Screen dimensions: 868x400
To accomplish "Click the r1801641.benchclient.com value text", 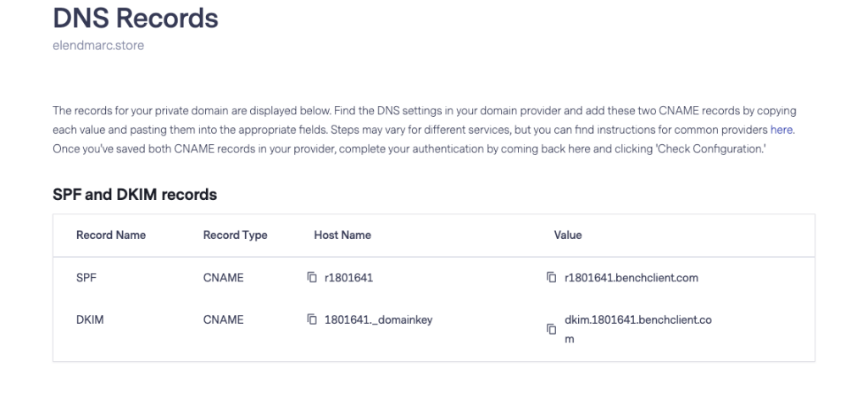I will coord(631,277).
